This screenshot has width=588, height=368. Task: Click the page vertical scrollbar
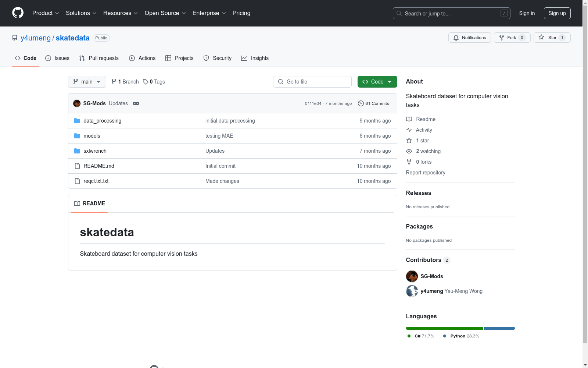click(585, 175)
